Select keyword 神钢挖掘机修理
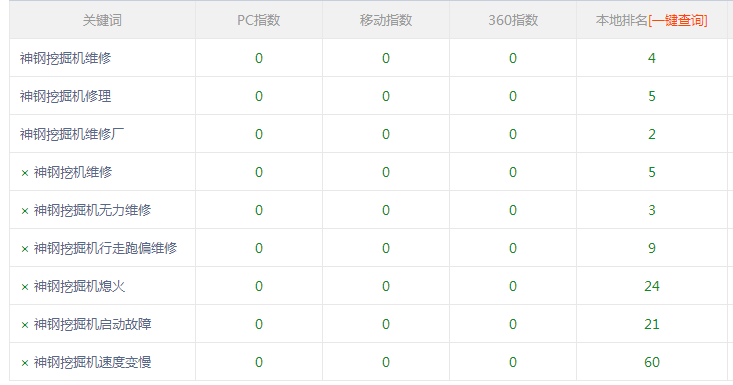Screen dimensions: 733x385 pyautogui.click(x=65, y=96)
